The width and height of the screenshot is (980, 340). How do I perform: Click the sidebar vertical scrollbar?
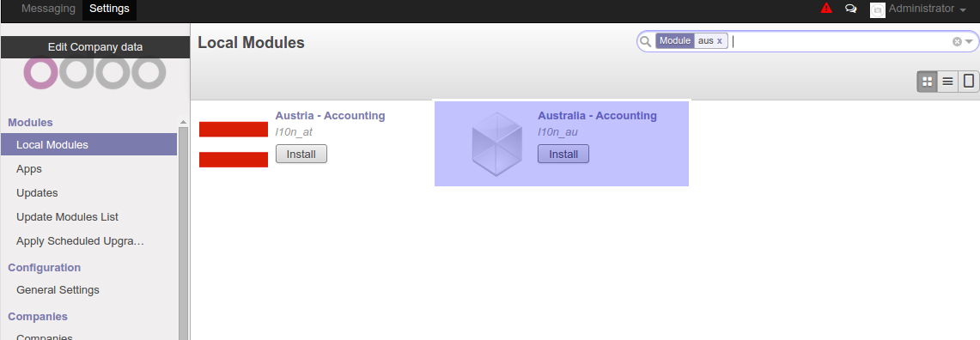tap(183, 233)
